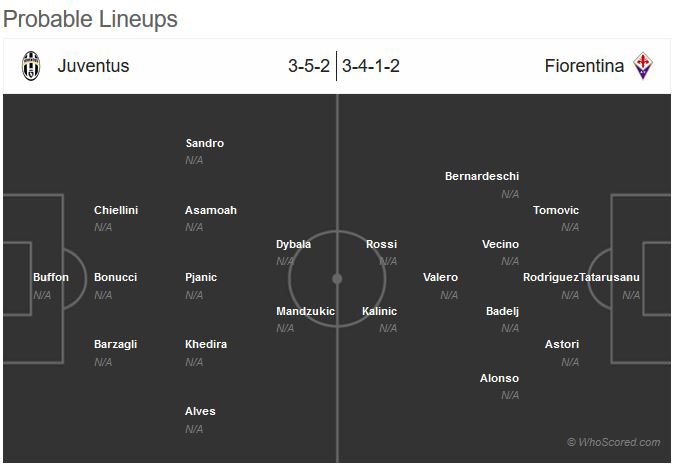Click Sandro on the left wing
Screen dimensions: 674x464
coord(205,143)
